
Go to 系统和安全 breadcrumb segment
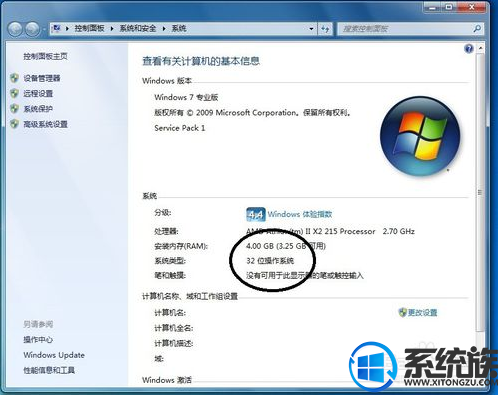pyautogui.click(x=138, y=29)
